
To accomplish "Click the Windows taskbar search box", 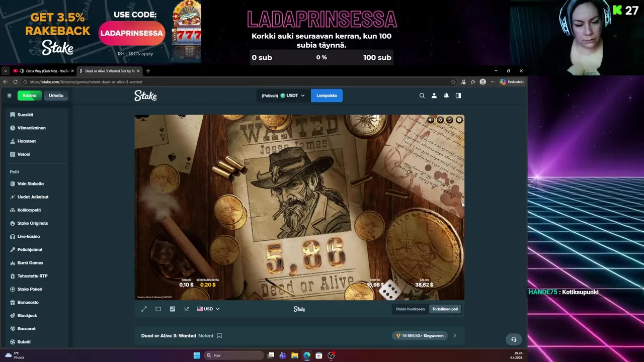I will tap(234, 355).
